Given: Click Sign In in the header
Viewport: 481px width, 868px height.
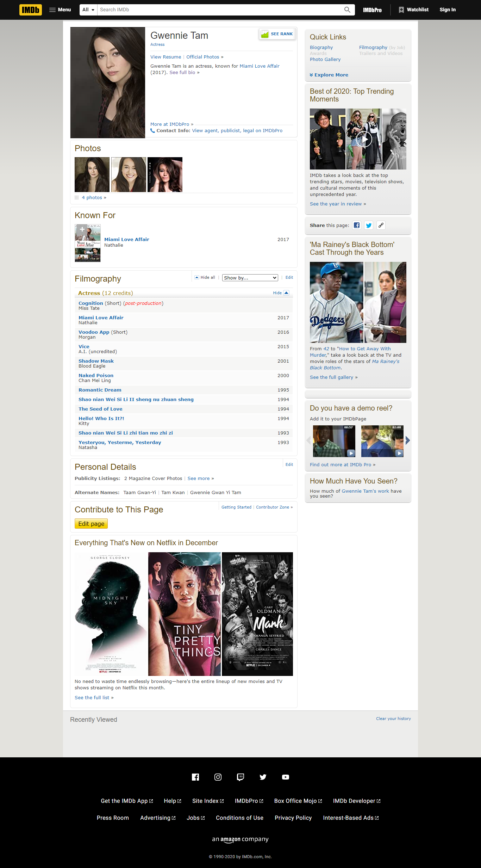Looking at the screenshot, I should (x=448, y=10).
